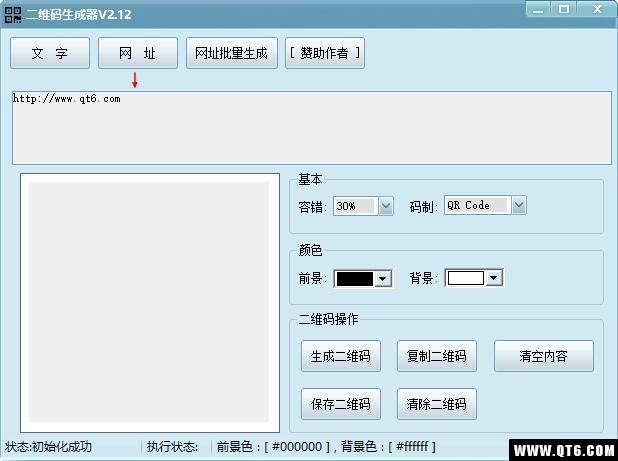This screenshot has height=461, width=618.
Task: Click the 背景色 #ffffff status text
Action: pos(388,447)
